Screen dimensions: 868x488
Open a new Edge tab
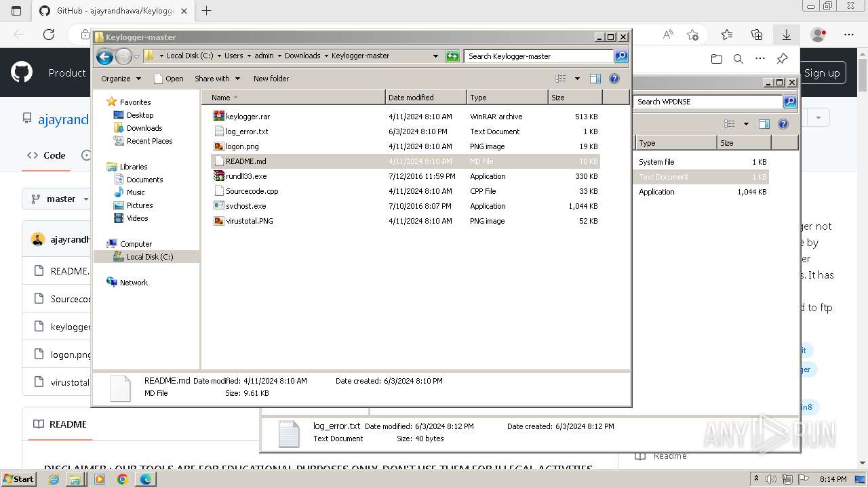(207, 11)
